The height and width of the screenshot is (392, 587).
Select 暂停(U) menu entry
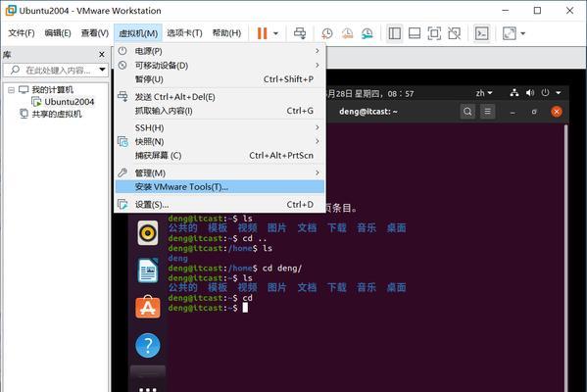coord(220,79)
